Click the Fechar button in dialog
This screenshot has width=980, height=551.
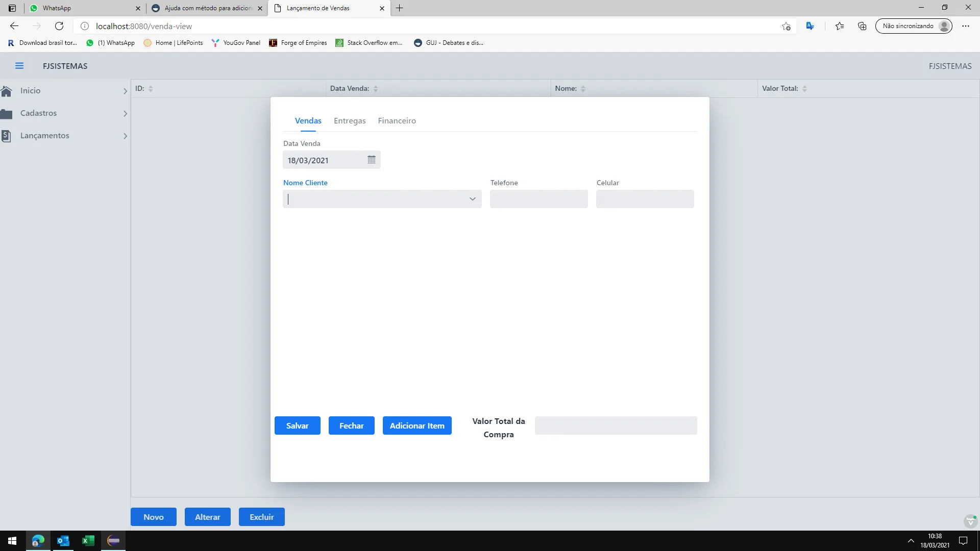(x=351, y=425)
